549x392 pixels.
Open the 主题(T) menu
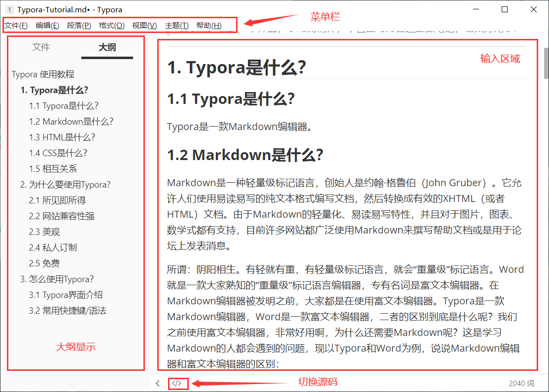point(177,26)
